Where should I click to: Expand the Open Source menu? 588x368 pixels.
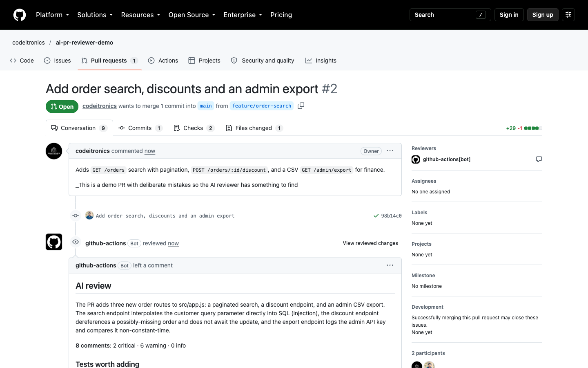tap(192, 15)
